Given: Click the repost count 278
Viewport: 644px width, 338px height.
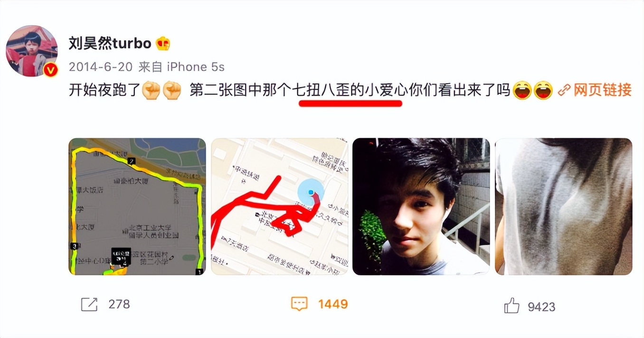Looking at the screenshot, I should click(119, 304).
